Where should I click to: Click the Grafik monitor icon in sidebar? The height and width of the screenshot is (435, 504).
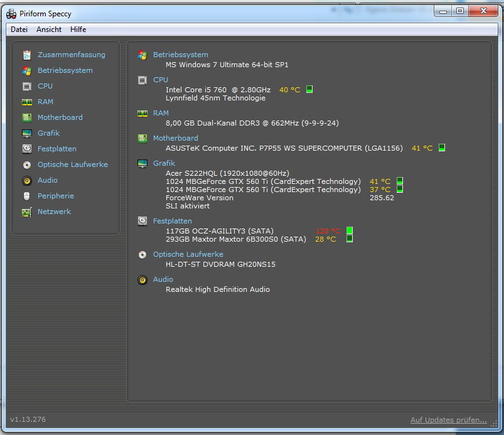click(27, 134)
